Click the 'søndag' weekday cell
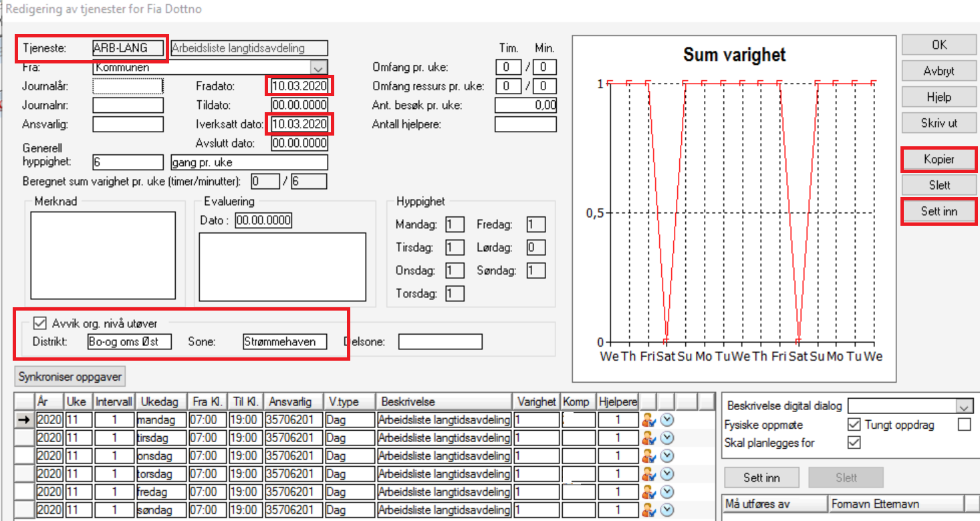The width and height of the screenshot is (980, 521). (x=161, y=510)
